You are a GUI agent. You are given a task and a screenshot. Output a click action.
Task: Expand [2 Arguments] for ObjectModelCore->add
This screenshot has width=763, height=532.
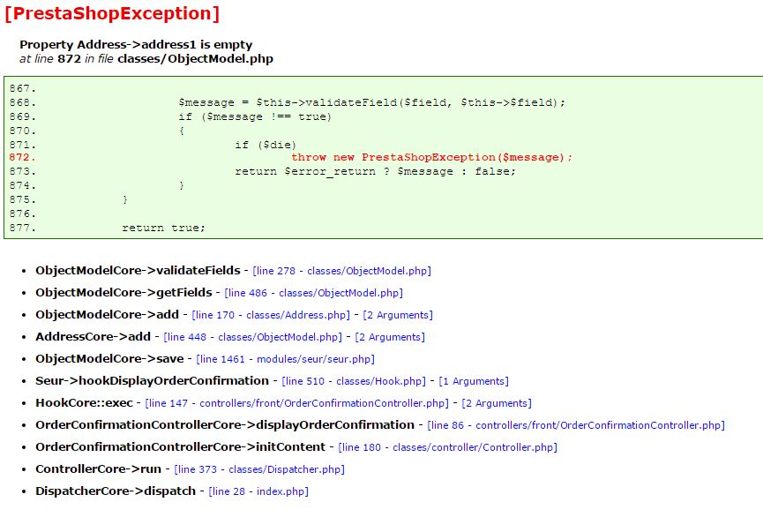pos(398,315)
